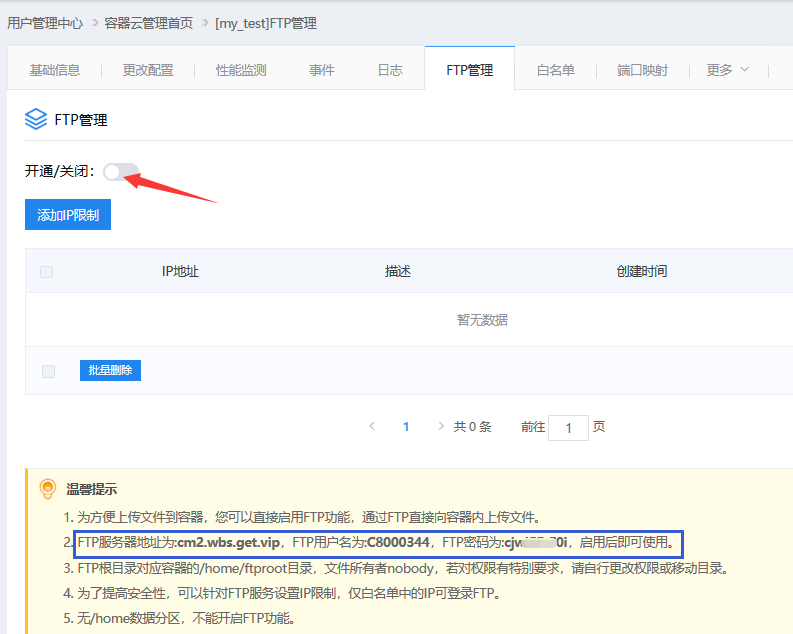The image size is (793, 634).
Task: Navigate to 用户管理中心 breadcrumb
Action: (x=45, y=22)
